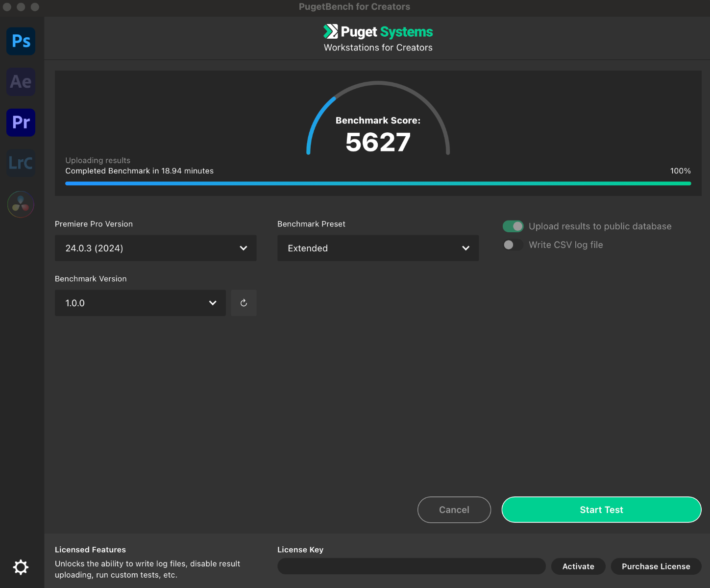710x588 pixels.
Task: Expand the Benchmark Preset dropdown showing Extended
Action: coord(378,248)
